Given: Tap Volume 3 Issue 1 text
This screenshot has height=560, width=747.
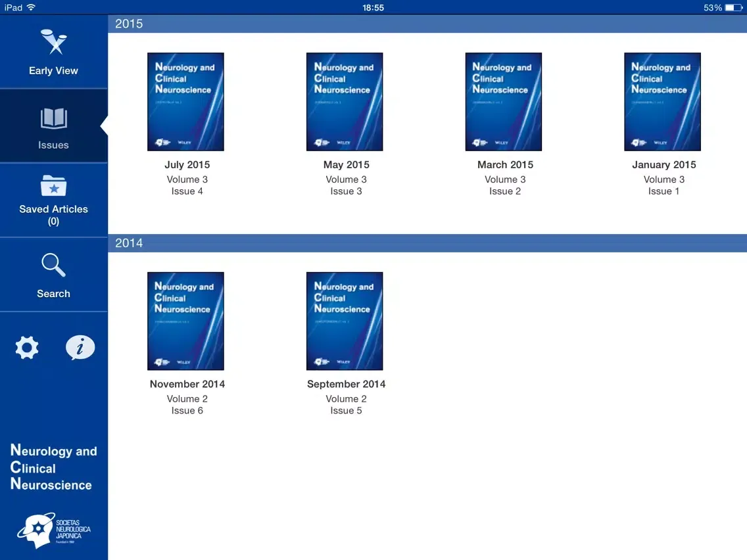Looking at the screenshot, I should [664, 185].
